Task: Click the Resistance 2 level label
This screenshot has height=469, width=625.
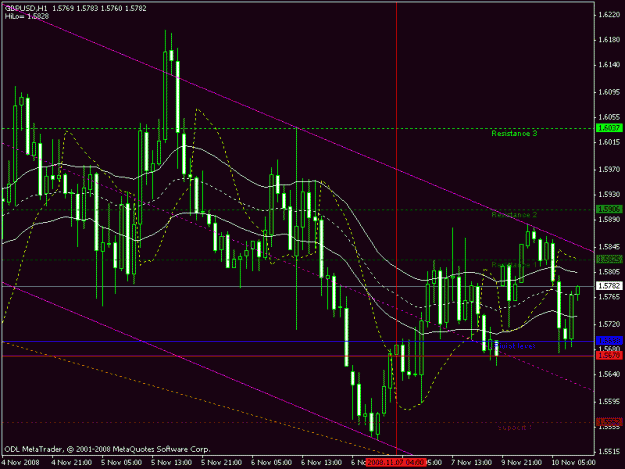Action: [x=514, y=215]
